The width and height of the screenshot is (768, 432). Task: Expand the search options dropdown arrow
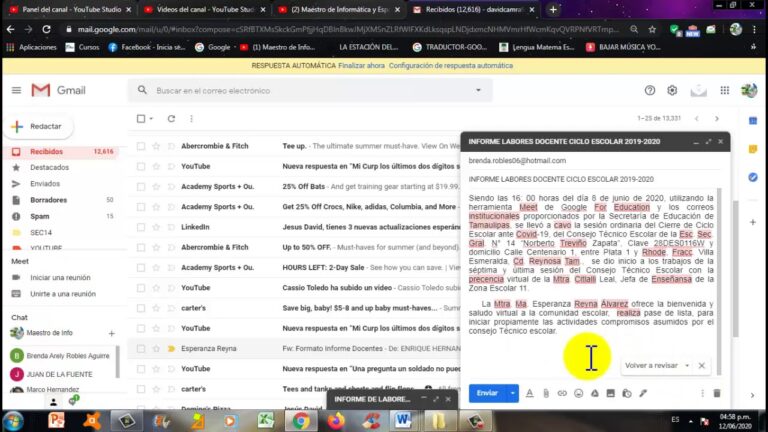click(479, 90)
